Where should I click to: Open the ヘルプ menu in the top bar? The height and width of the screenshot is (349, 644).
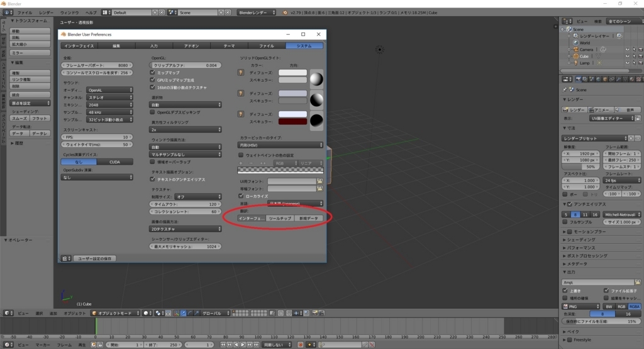point(91,13)
